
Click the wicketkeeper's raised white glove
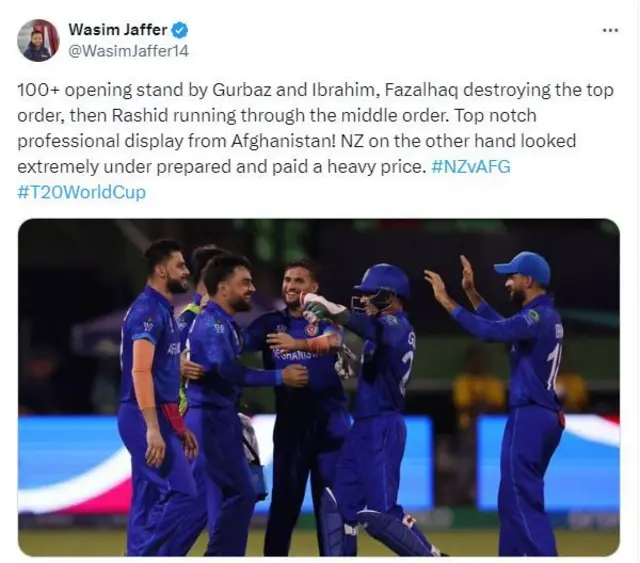(322, 304)
